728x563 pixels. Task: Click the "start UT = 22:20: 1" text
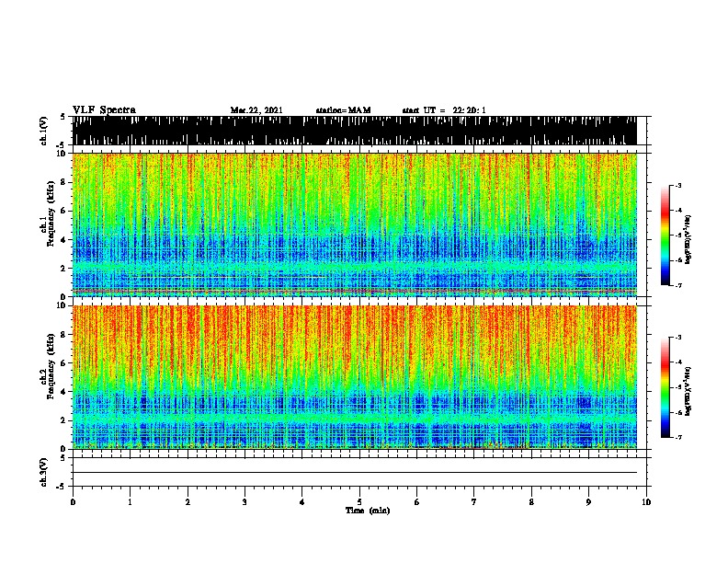[x=444, y=110]
